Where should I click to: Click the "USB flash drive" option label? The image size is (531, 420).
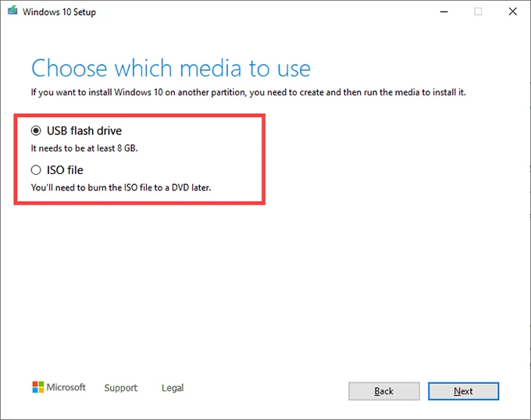click(x=85, y=130)
